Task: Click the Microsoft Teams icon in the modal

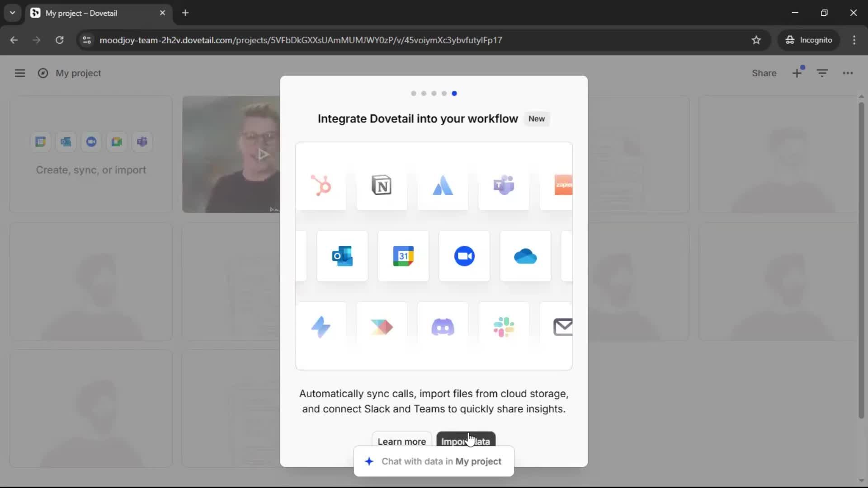Action: 504,185
